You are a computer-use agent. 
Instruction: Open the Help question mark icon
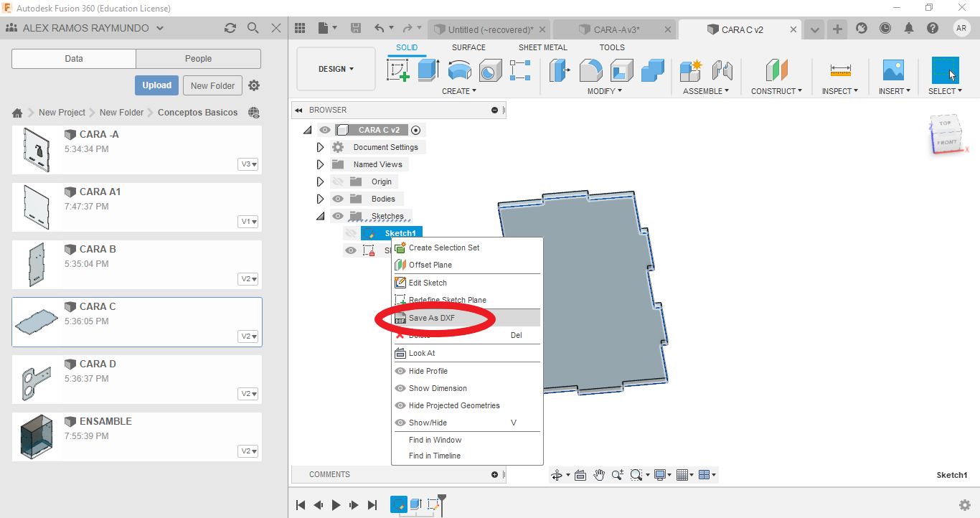click(x=933, y=28)
